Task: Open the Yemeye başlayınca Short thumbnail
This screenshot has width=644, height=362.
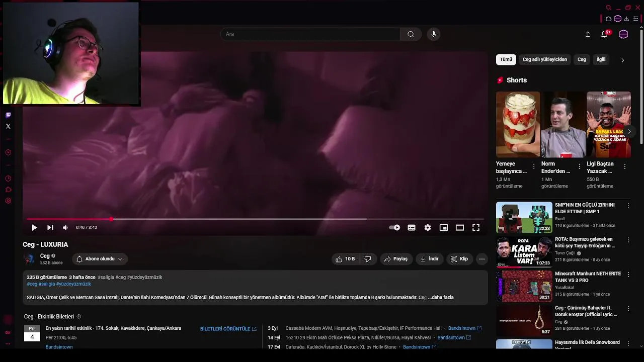Action: coord(518,124)
